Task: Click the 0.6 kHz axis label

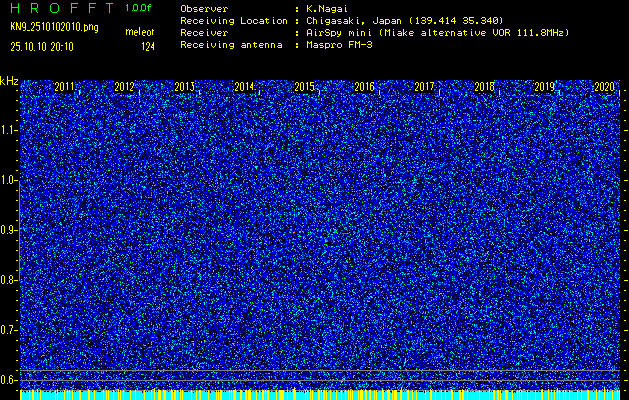Action: (9, 379)
